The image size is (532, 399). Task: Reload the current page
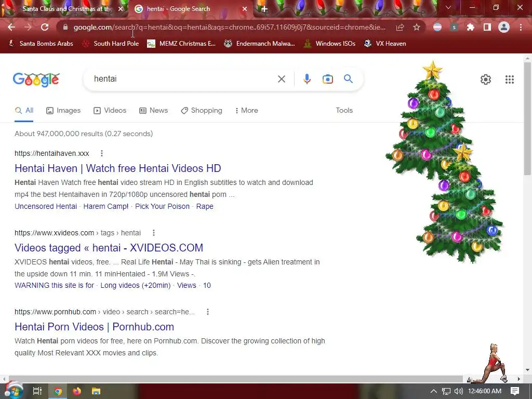(45, 27)
